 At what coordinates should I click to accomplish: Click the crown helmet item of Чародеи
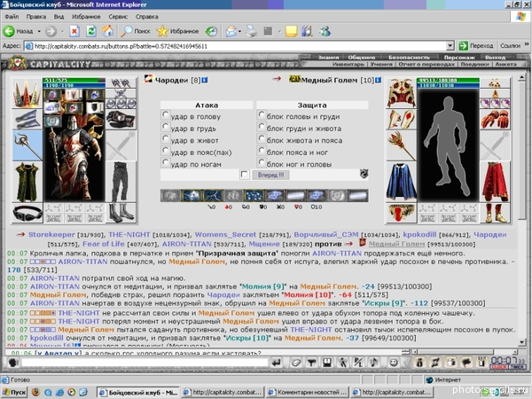(x=27, y=94)
